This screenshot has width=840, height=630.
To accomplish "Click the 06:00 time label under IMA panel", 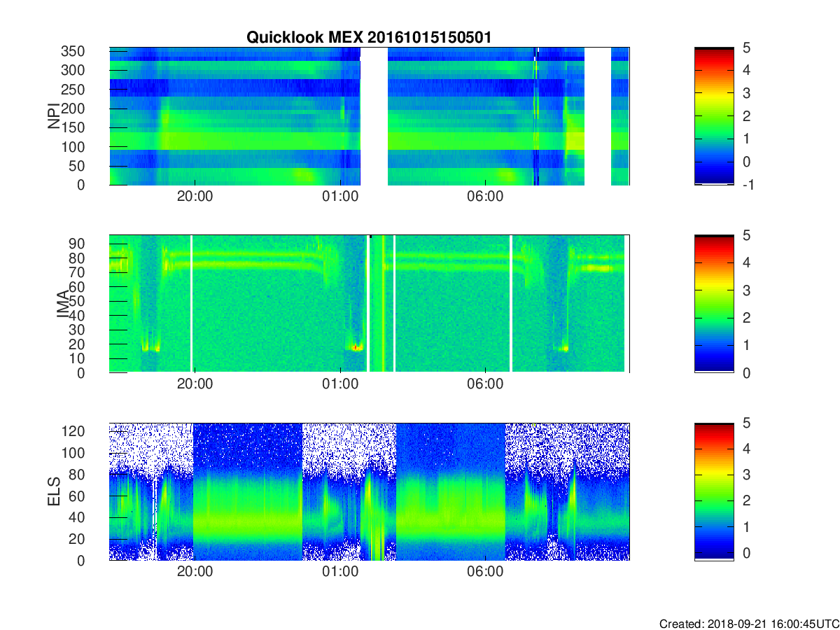I will pos(485,385).
